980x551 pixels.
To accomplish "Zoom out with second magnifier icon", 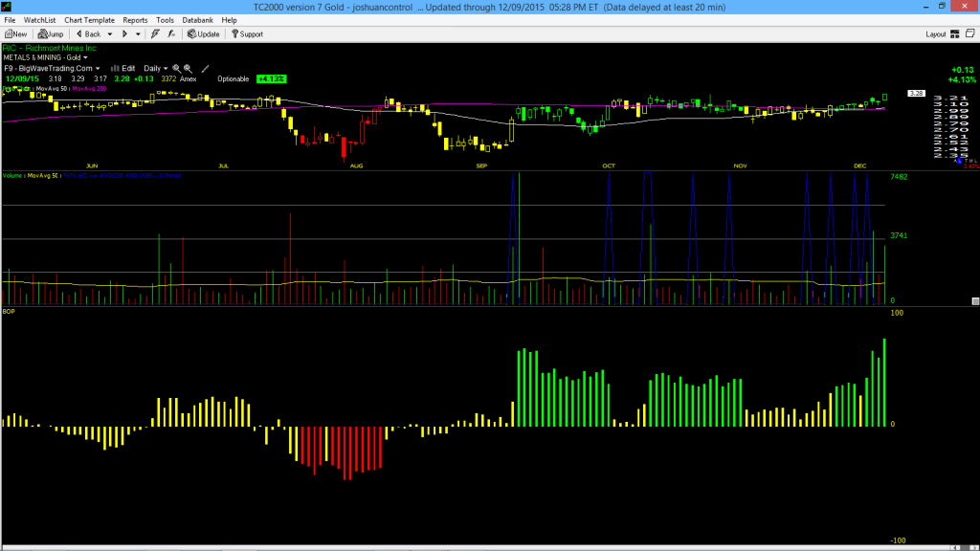I will tap(188, 69).
